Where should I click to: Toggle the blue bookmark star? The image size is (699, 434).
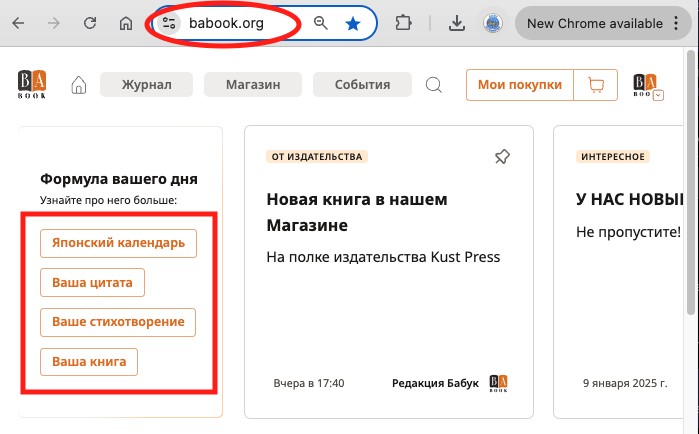point(353,24)
